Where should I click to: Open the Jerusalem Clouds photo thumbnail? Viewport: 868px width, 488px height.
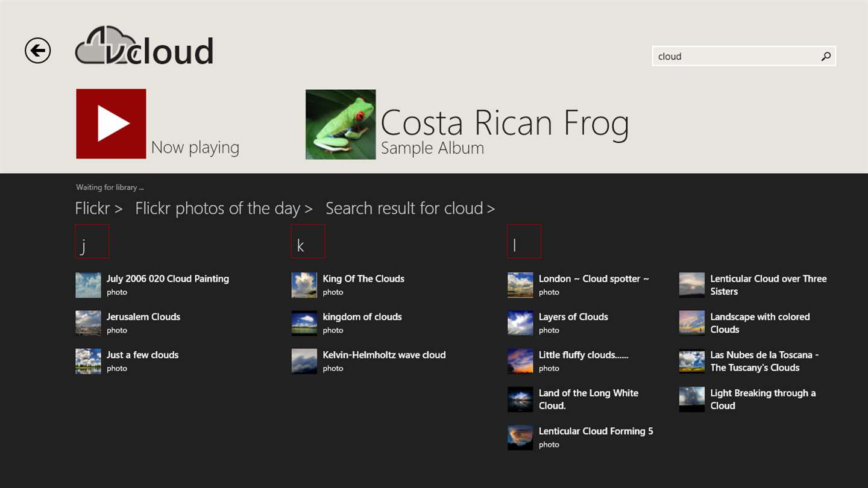tap(88, 323)
